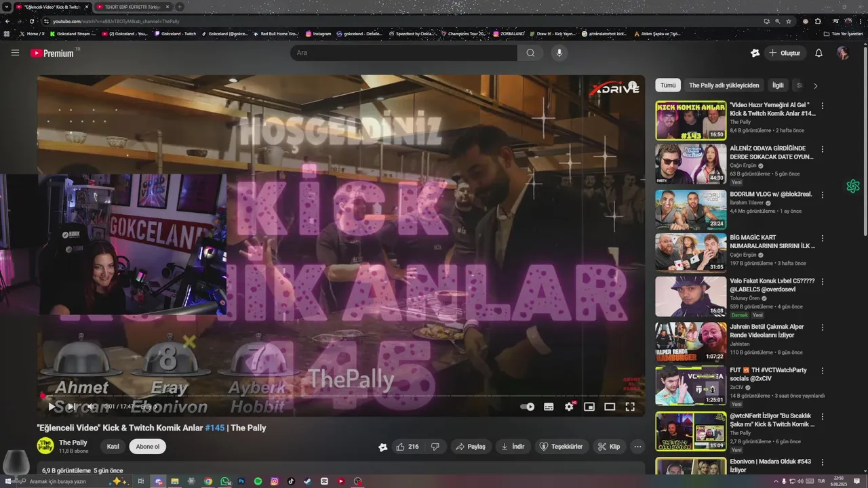Image resolution: width=868 pixels, height=488 pixels.
Task: Open WhatsApp from the taskbar
Action: (x=225, y=481)
